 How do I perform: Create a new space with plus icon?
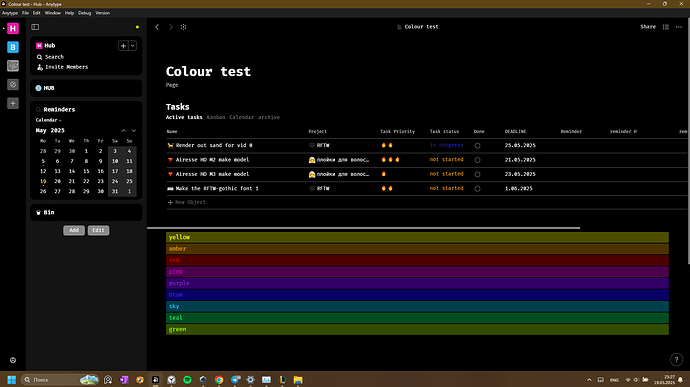tap(13, 103)
